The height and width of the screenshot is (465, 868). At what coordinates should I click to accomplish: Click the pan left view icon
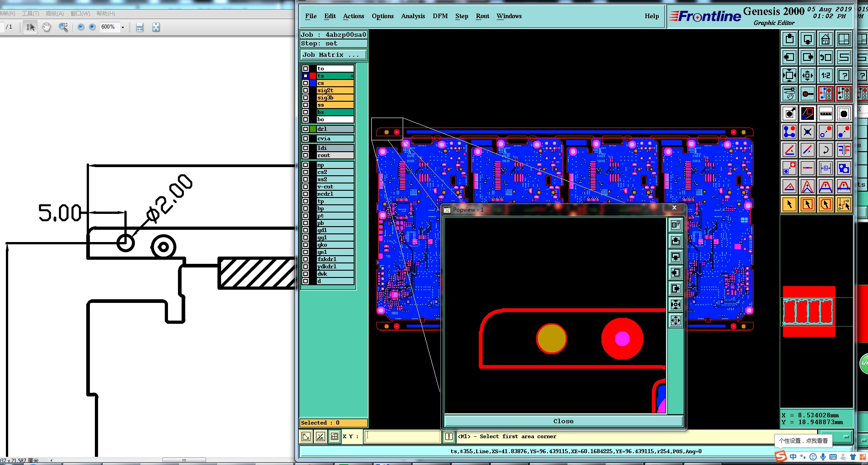(x=789, y=57)
